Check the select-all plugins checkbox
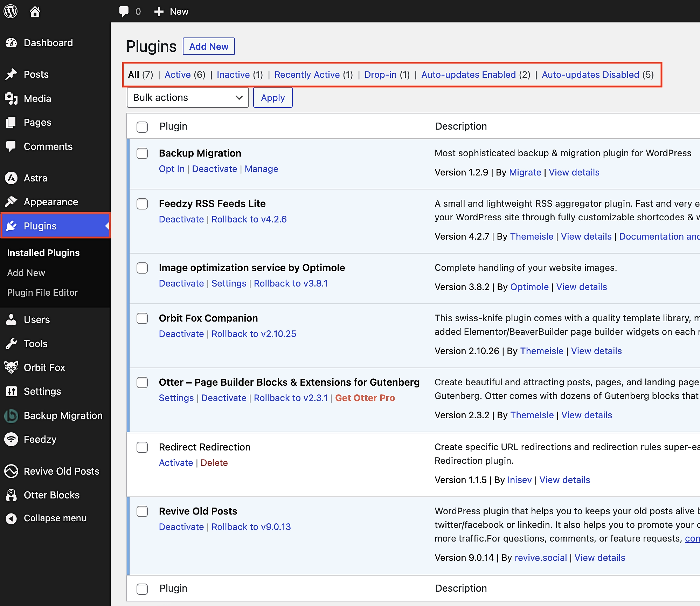The height and width of the screenshot is (606, 700). click(x=142, y=127)
